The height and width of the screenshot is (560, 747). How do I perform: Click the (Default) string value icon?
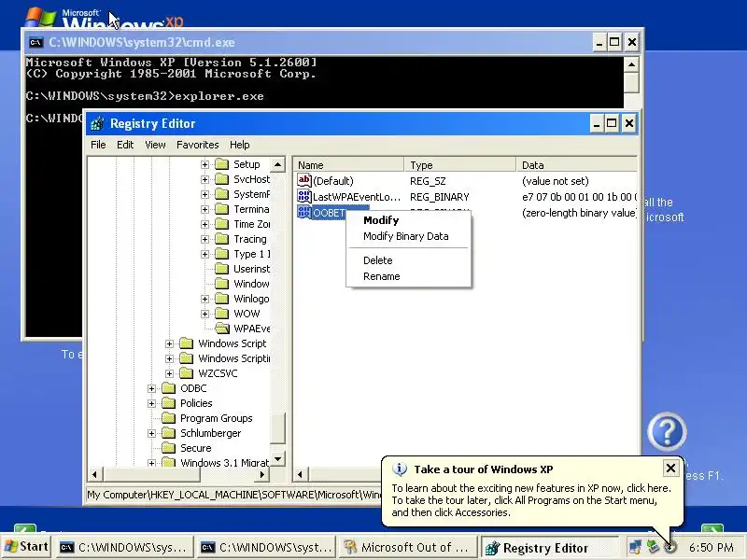[x=304, y=180]
